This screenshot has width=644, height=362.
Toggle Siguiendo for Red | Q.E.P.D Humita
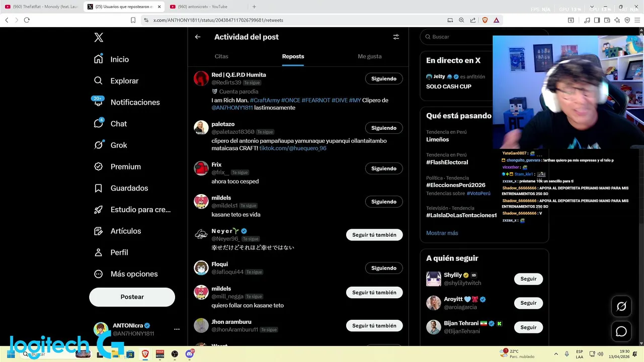pyautogui.click(x=384, y=79)
